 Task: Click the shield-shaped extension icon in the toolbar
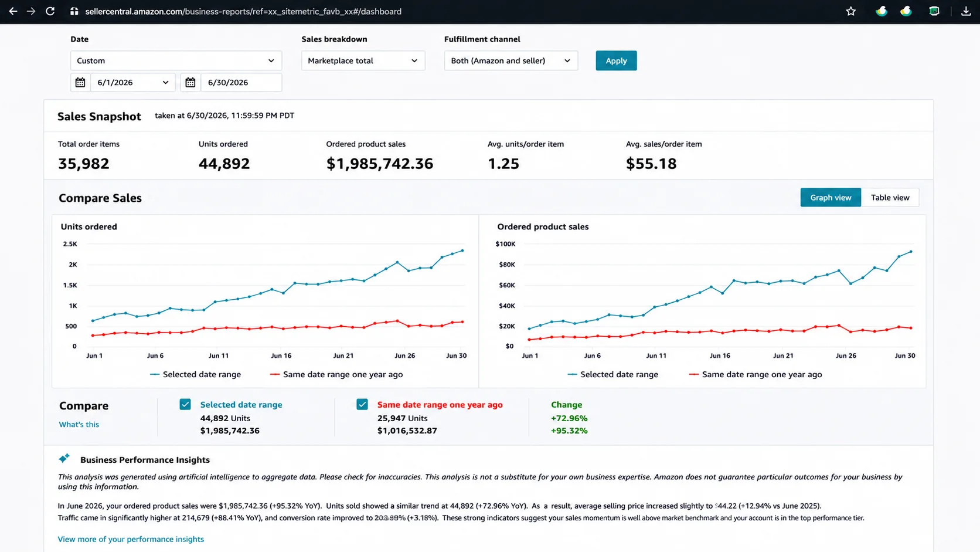[934, 11]
